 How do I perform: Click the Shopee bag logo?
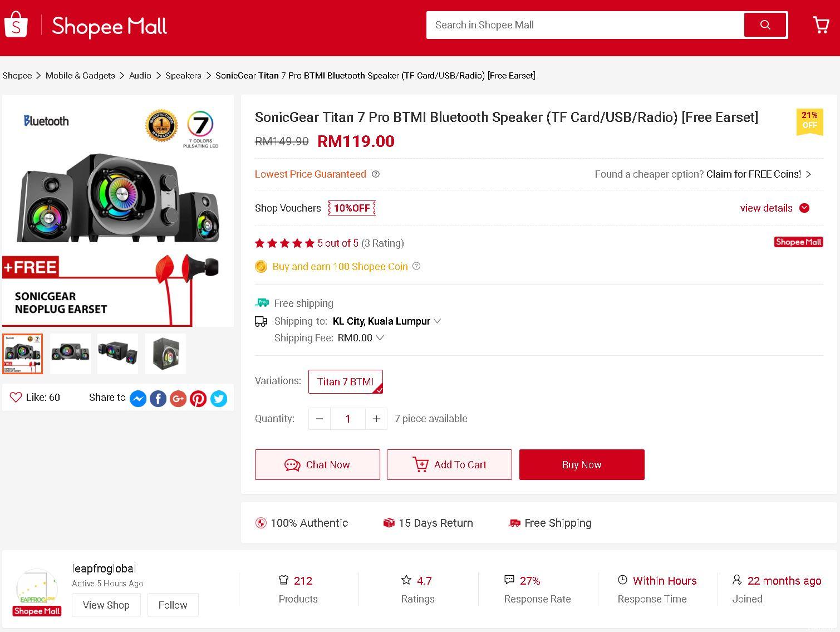point(16,25)
